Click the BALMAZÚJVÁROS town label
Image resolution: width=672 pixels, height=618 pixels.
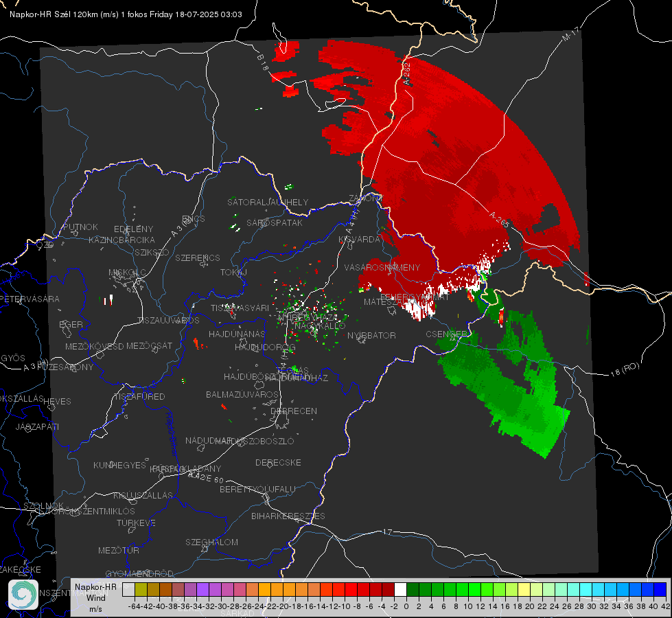pos(242,394)
